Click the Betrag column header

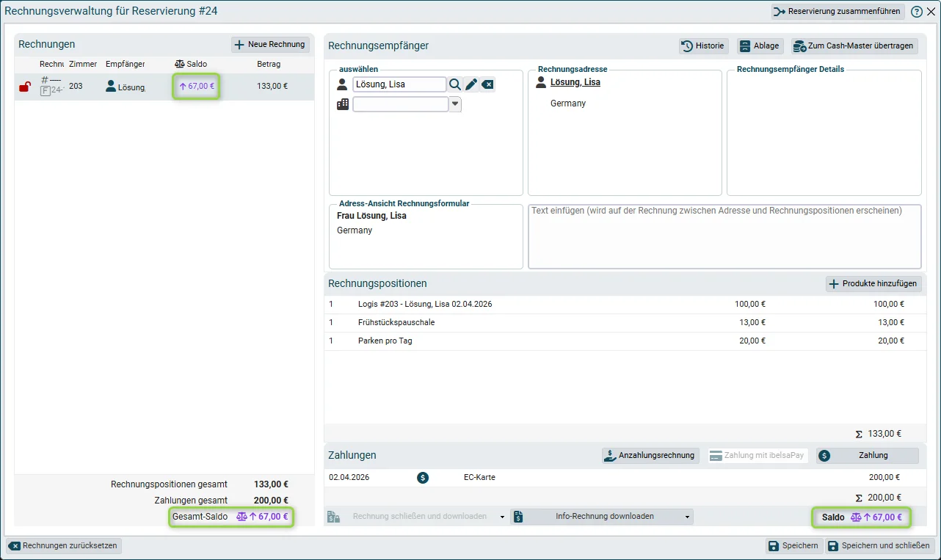coord(269,64)
